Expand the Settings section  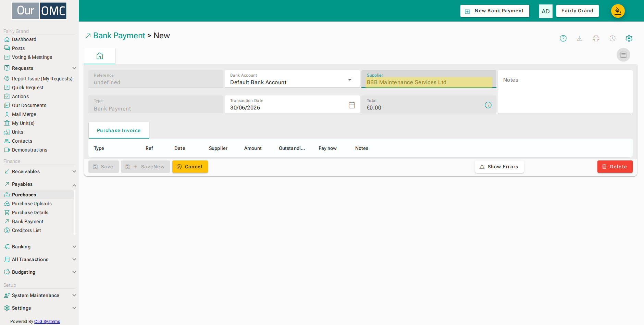(x=39, y=308)
